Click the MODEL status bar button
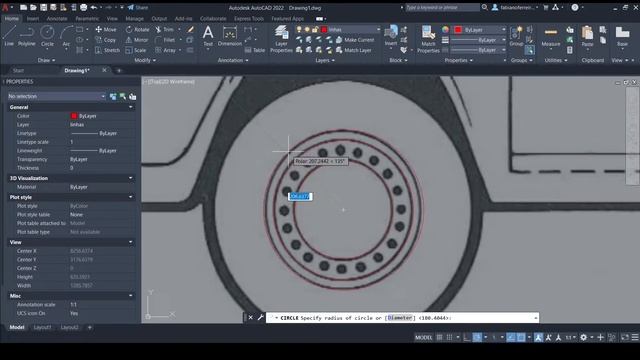640x360 pixels. pyautogui.click(x=423, y=337)
